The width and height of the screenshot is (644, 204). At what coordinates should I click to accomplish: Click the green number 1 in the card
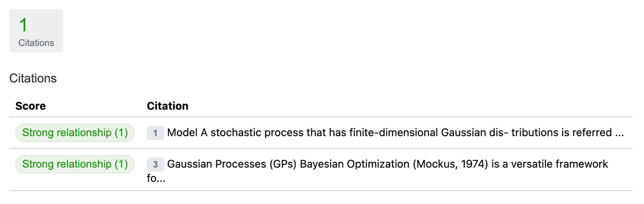tap(23, 25)
